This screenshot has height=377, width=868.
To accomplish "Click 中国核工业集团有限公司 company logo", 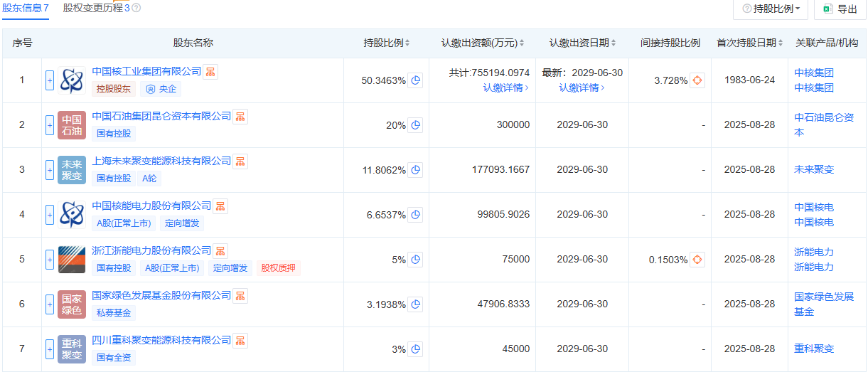I will (72, 80).
